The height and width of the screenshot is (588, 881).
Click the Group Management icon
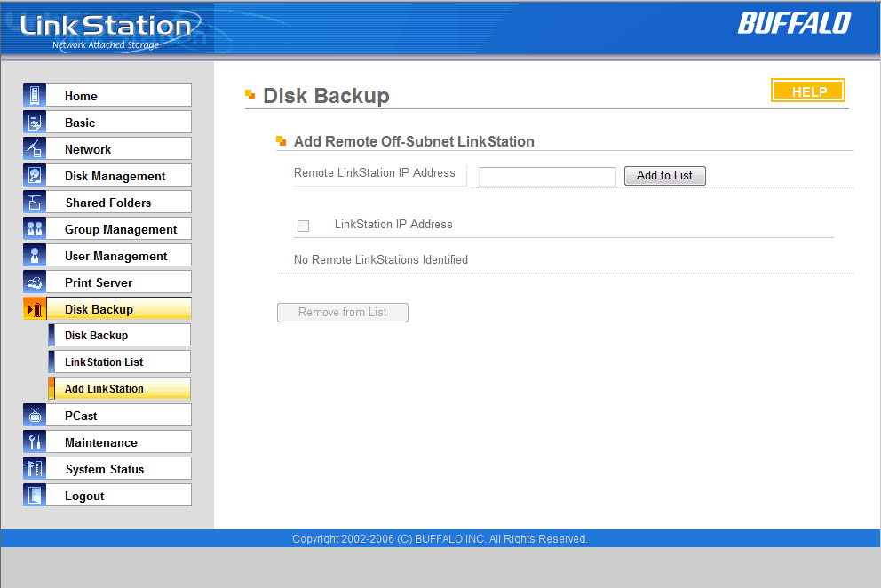(35, 229)
